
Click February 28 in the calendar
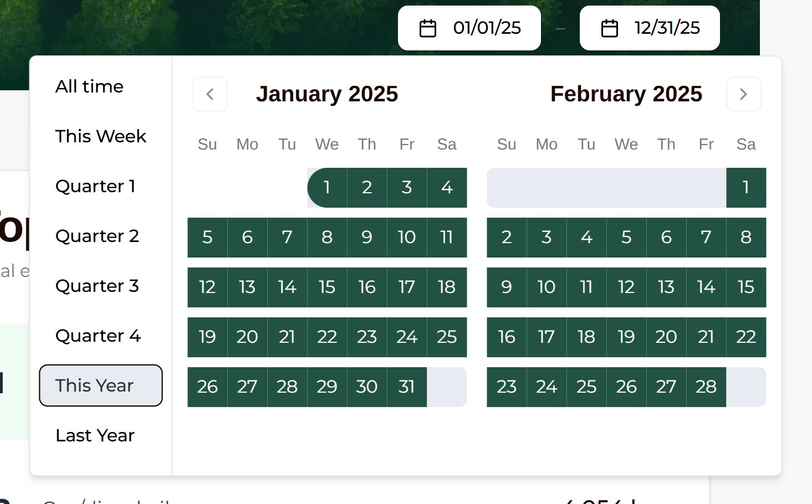pos(706,387)
